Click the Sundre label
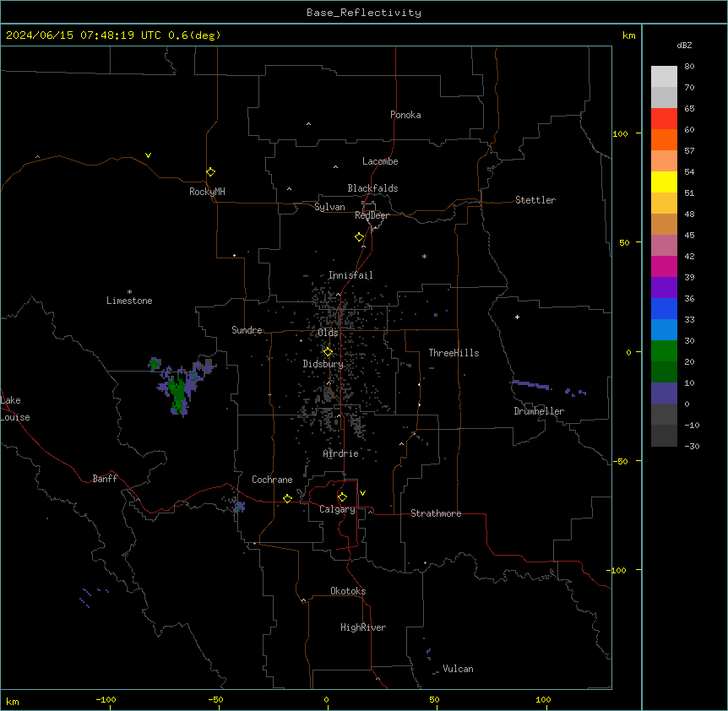The width and height of the screenshot is (728, 711). point(247,330)
